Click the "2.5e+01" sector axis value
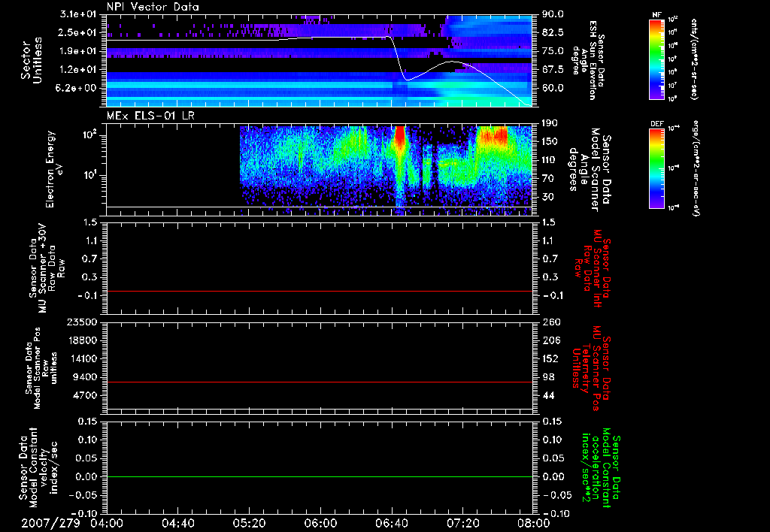The width and height of the screenshot is (770, 532). 78,32
